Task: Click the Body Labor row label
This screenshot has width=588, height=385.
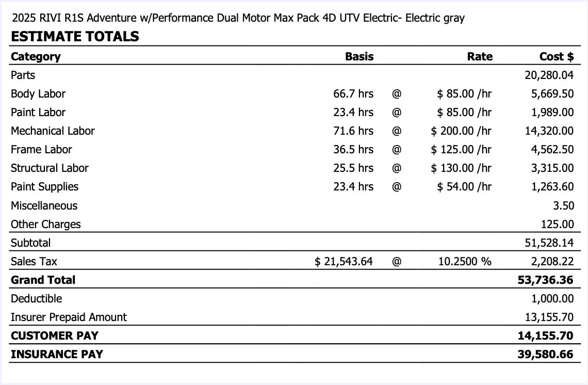Action: click(38, 94)
